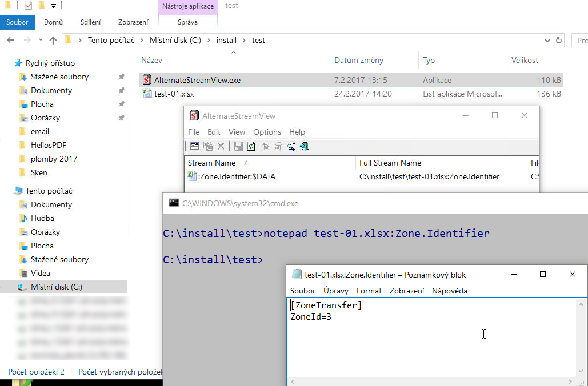This screenshot has height=386, width=588.
Task: Click the blue star Rychlý přístup icon
Action: [x=18, y=63]
